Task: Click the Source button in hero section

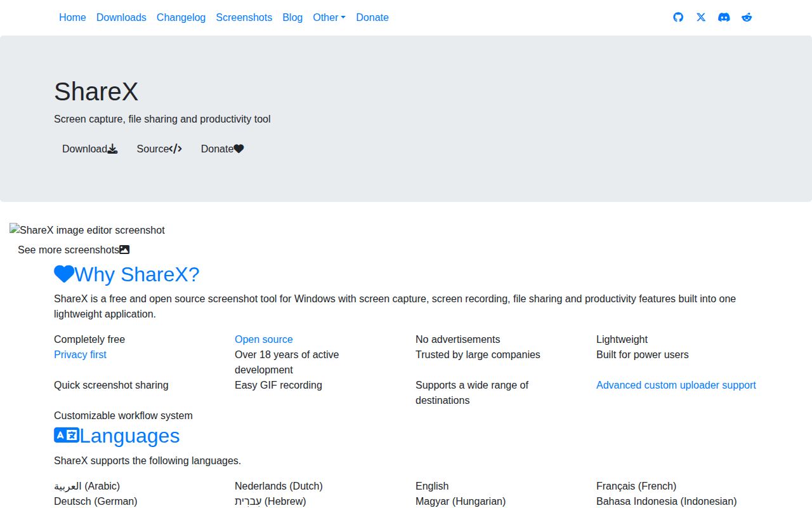Action: [x=159, y=149]
